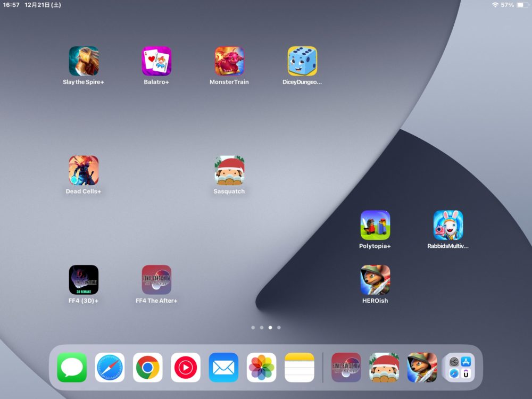
Task: Open the Photos app in the dock
Action: pos(261,367)
